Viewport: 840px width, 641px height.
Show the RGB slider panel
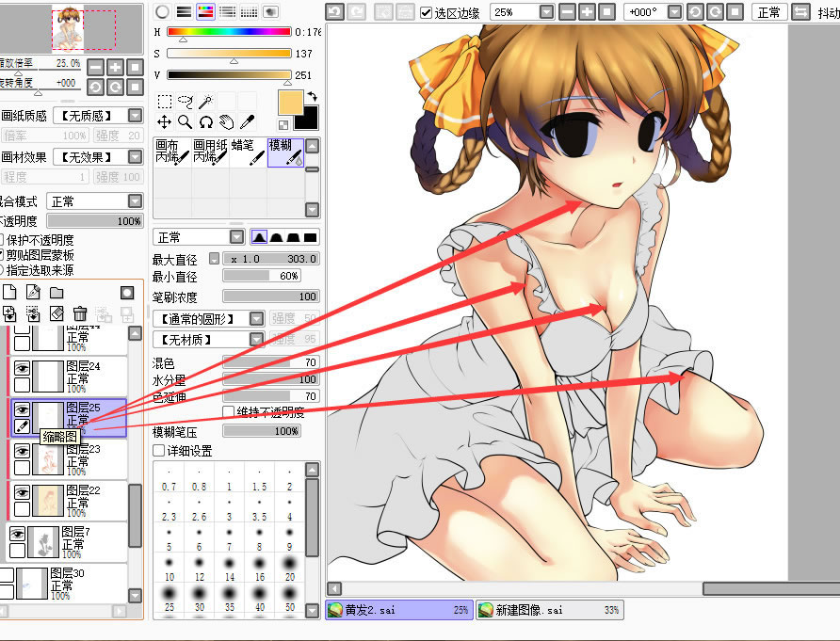185,12
